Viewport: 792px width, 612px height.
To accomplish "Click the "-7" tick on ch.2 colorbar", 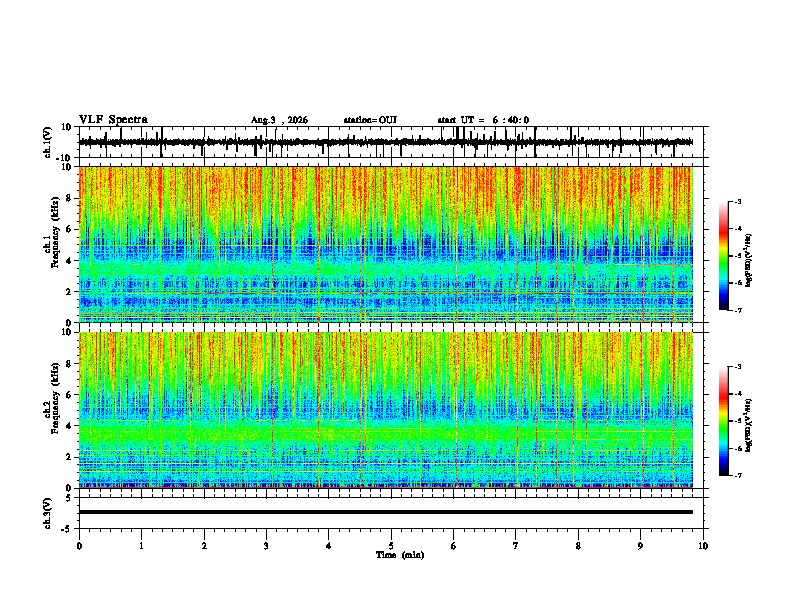I will coord(738,475).
